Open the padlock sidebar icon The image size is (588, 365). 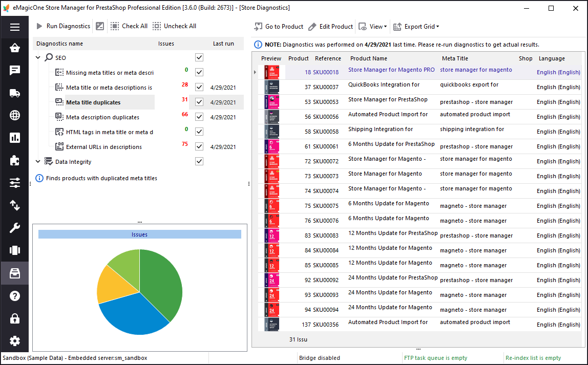pyautogui.click(x=15, y=318)
